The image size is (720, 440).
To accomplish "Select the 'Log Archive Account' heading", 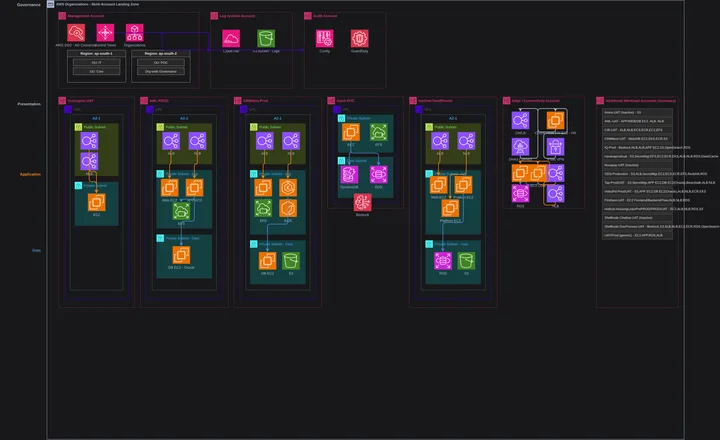I will (237, 16).
